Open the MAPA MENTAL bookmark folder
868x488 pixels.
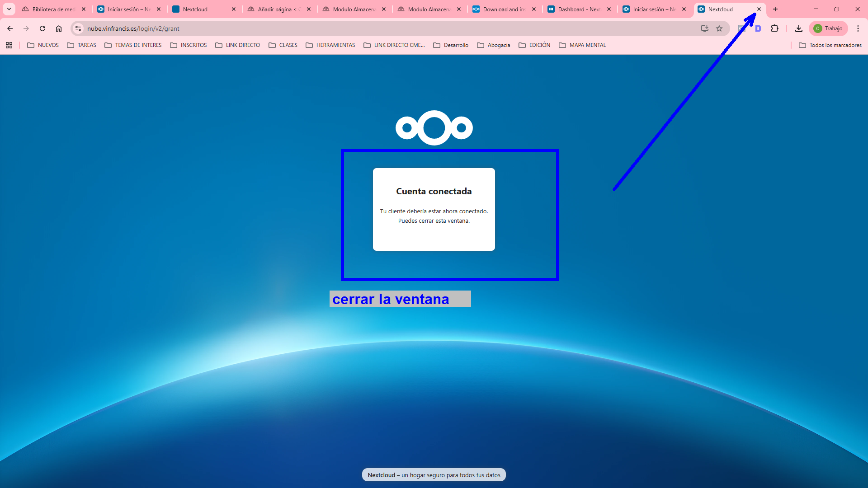[582, 45]
